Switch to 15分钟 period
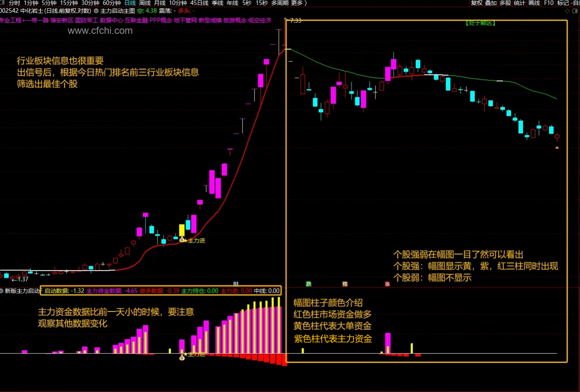This screenshot has width=580, height=392. coord(69,3)
